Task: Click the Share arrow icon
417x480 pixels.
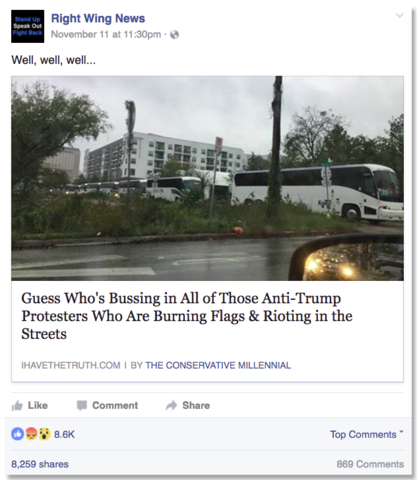Action: (x=171, y=405)
